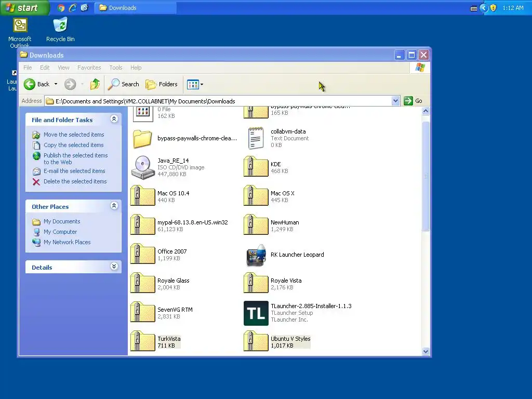
Task: Click E-mail the selected items
Action: click(74, 171)
